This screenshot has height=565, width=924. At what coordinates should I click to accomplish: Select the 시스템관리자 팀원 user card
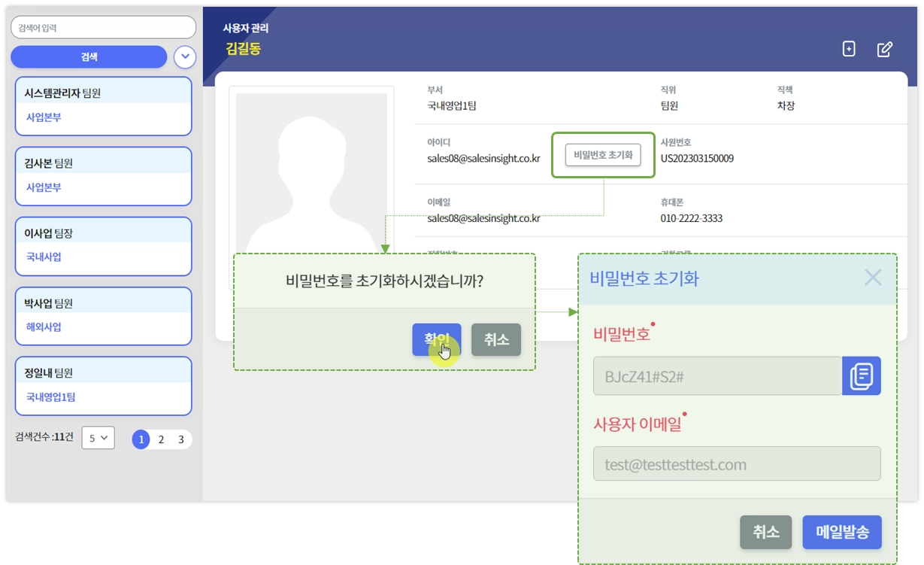(x=104, y=106)
